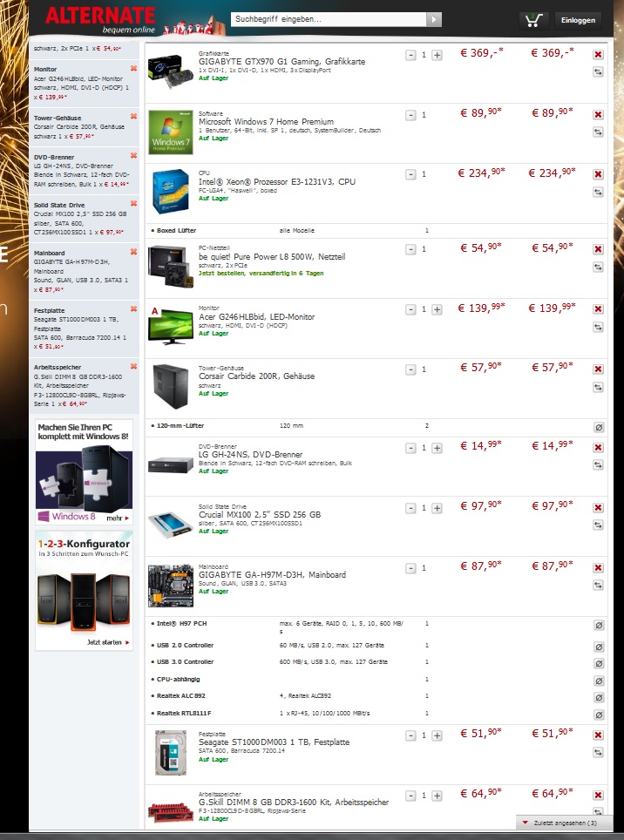Open the GIGABYTE GA-H97M-D3H mainboard thumbnail
Screen dimensions: 624x840
tap(170, 586)
